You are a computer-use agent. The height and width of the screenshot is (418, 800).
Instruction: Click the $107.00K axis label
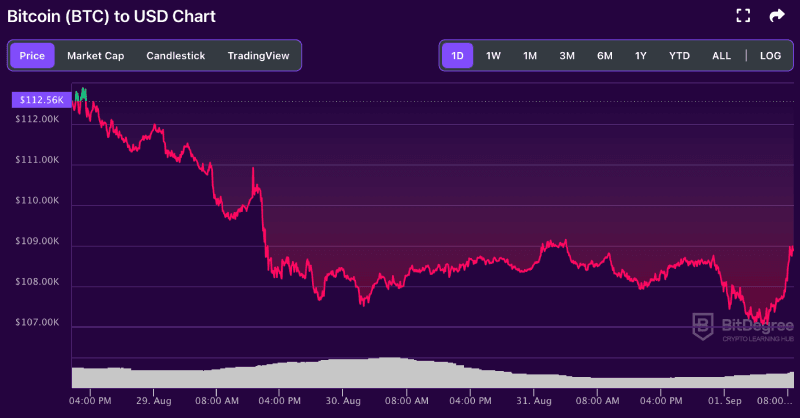[37, 322]
